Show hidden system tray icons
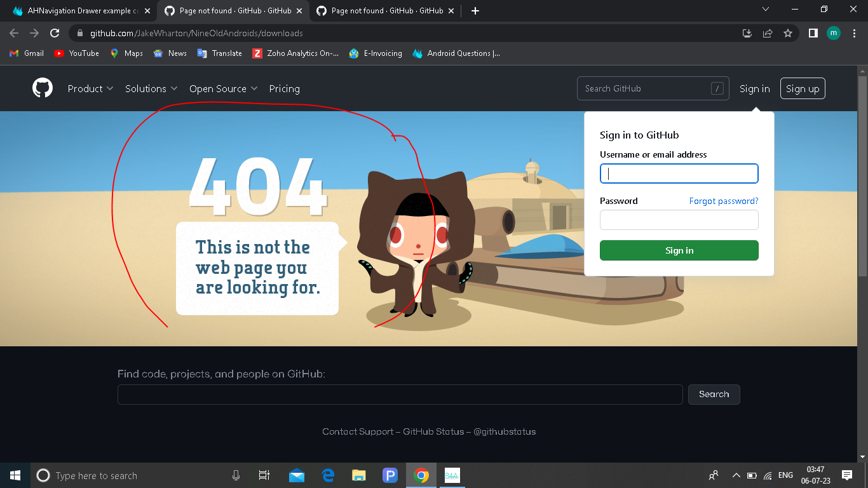Screen dimensions: 868x488 point(736,475)
